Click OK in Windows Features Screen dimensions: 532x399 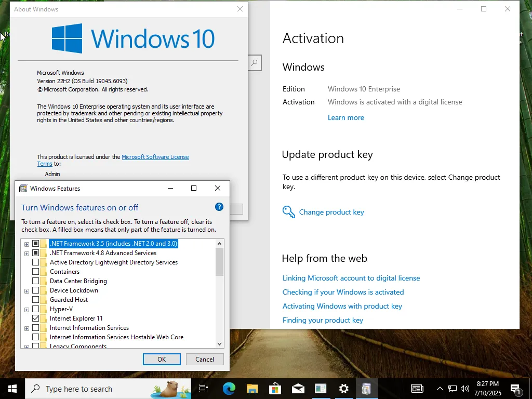pyautogui.click(x=162, y=359)
